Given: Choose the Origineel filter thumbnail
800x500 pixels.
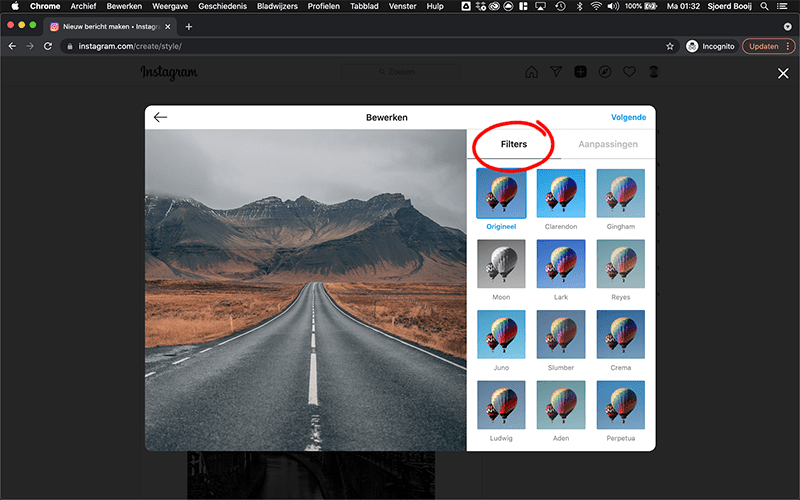Looking at the screenshot, I should point(501,193).
